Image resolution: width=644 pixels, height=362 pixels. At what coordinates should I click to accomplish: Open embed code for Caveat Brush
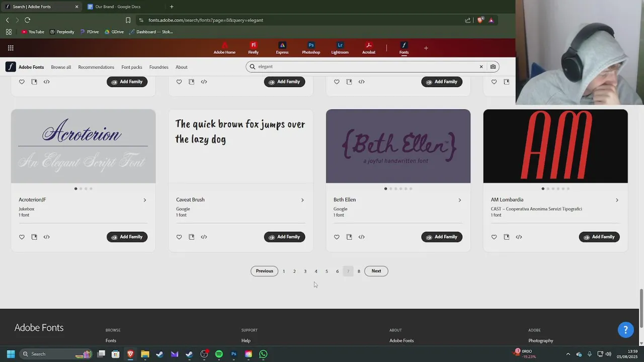point(204,237)
